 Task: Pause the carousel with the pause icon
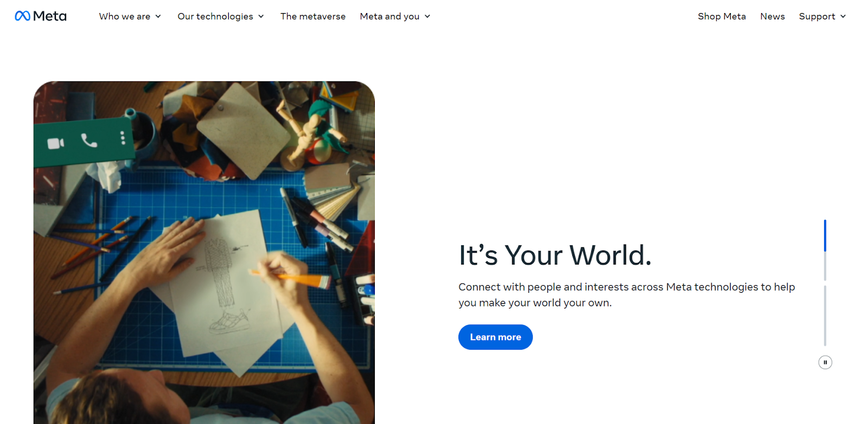(x=825, y=362)
